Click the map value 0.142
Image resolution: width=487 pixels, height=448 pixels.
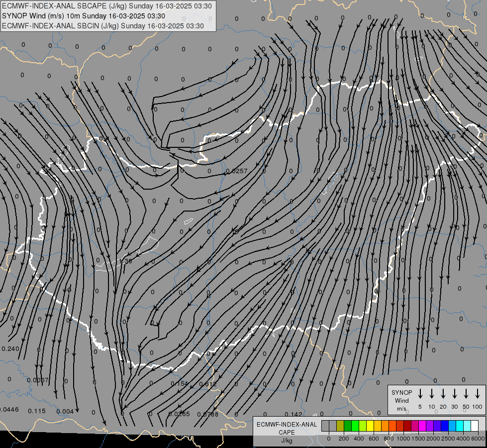click(x=293, y=414)
